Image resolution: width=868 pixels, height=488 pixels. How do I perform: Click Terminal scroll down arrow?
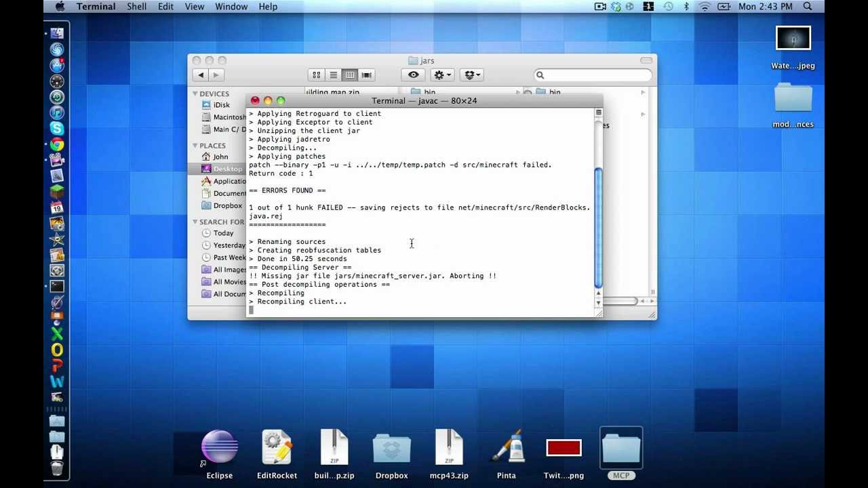[x=598, y=302]
